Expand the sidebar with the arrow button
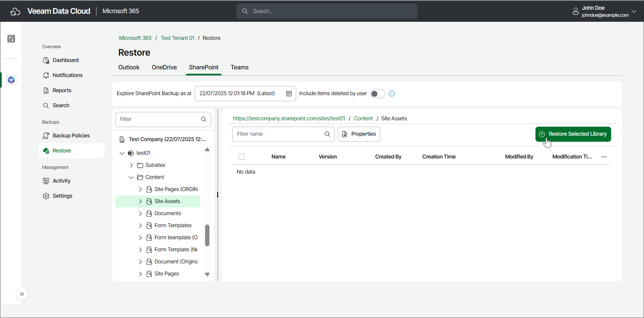 [21, 294]
